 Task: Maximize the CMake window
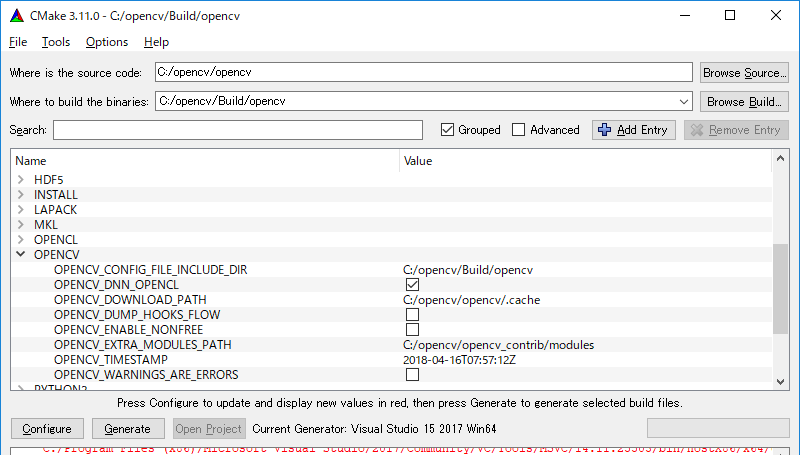coord(730,15)
